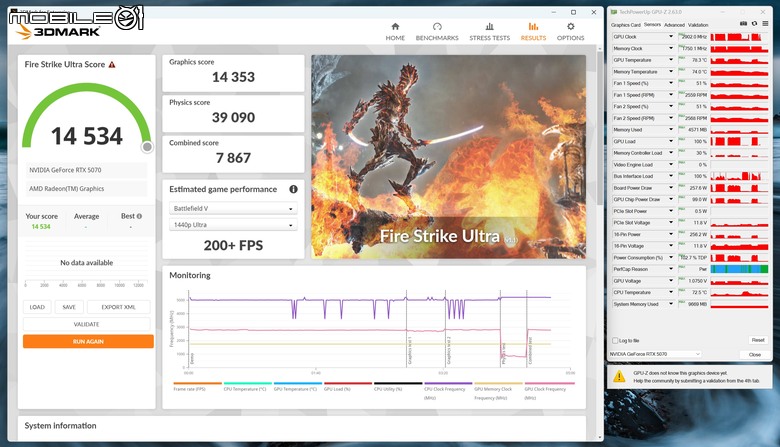Switch to GPU-Z Advanced tab
This screenshot has width=780, height=447.
click(x=674, y=25)
